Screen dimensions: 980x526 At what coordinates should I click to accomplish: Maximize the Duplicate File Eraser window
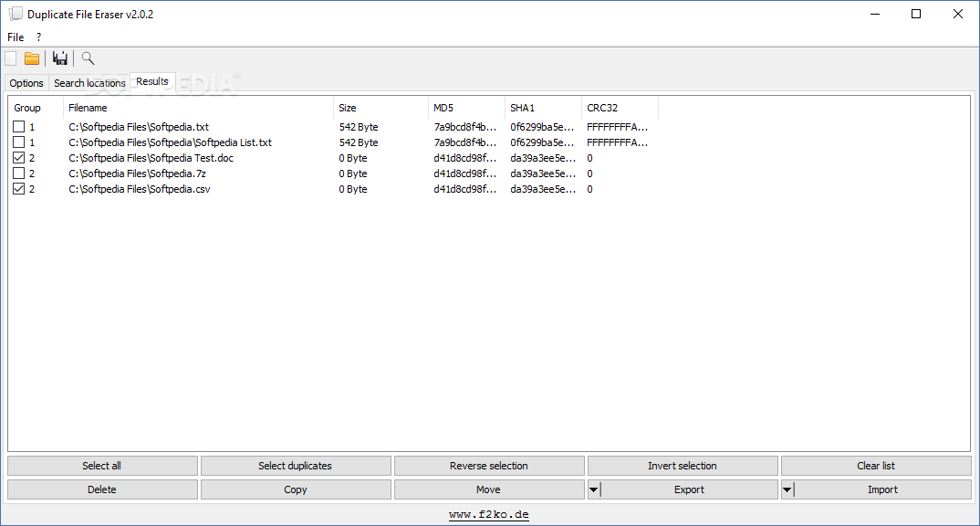[x=916, y=14]
